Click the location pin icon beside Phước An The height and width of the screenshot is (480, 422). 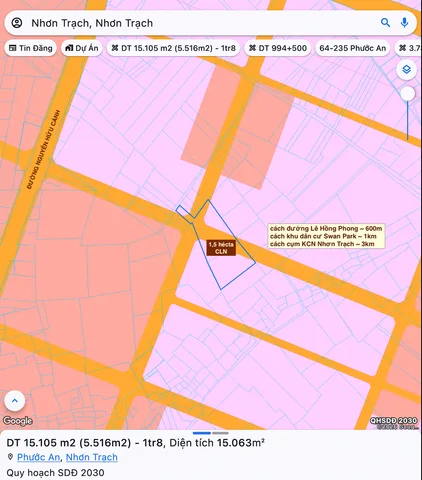(x=10, y=457)
